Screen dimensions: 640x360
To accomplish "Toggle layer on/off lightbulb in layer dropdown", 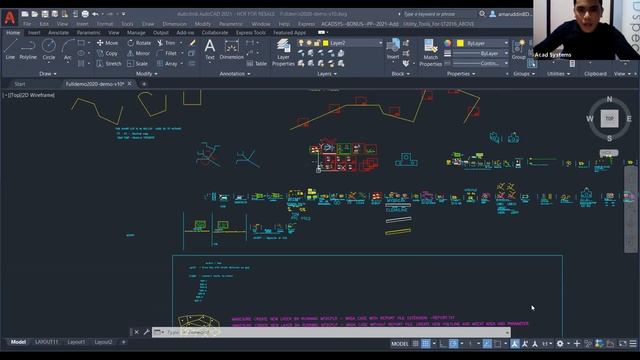I will (301, 43).
